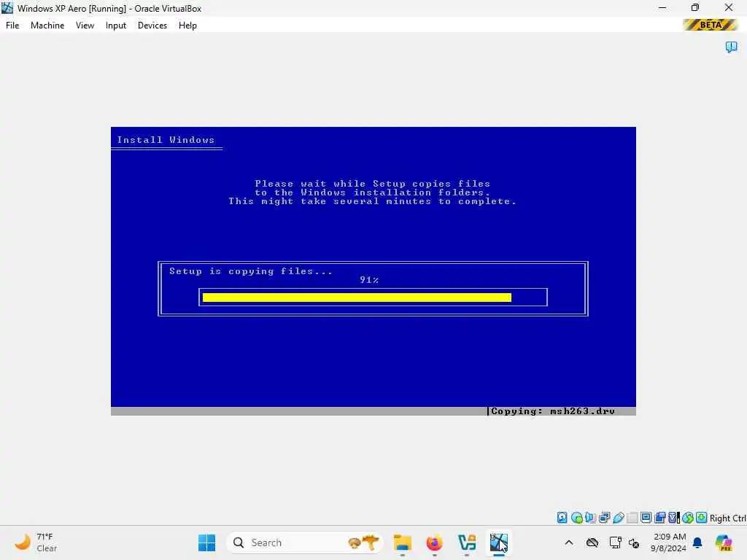Viewport: 747px width, 560px height.
Task: Open the shared folders indicator
Action: pos(632,518)
